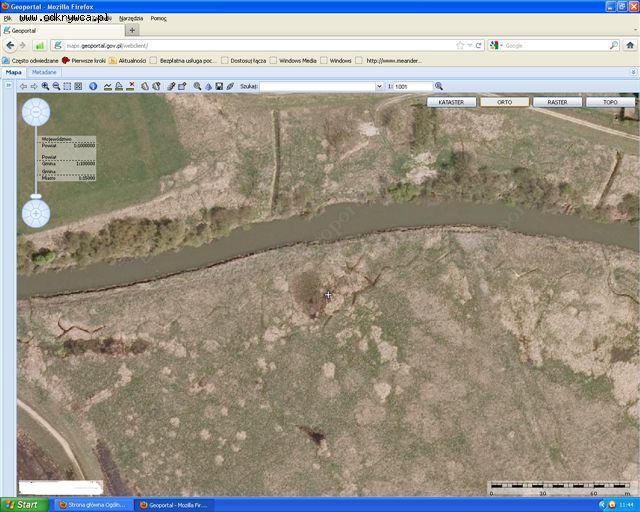Click the browser home button

coord(630,45)
